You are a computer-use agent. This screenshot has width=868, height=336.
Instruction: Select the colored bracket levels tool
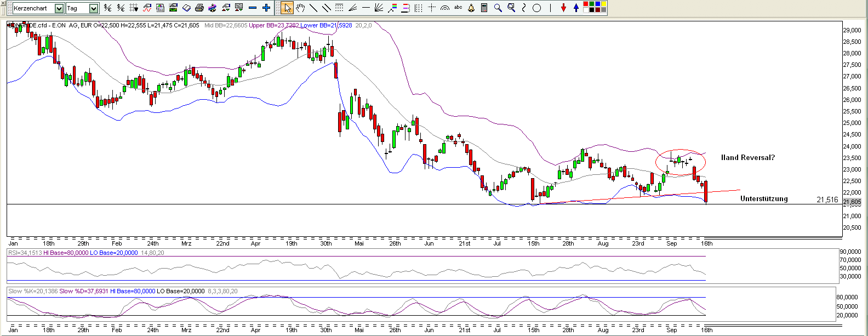click(x=406, y=8)
